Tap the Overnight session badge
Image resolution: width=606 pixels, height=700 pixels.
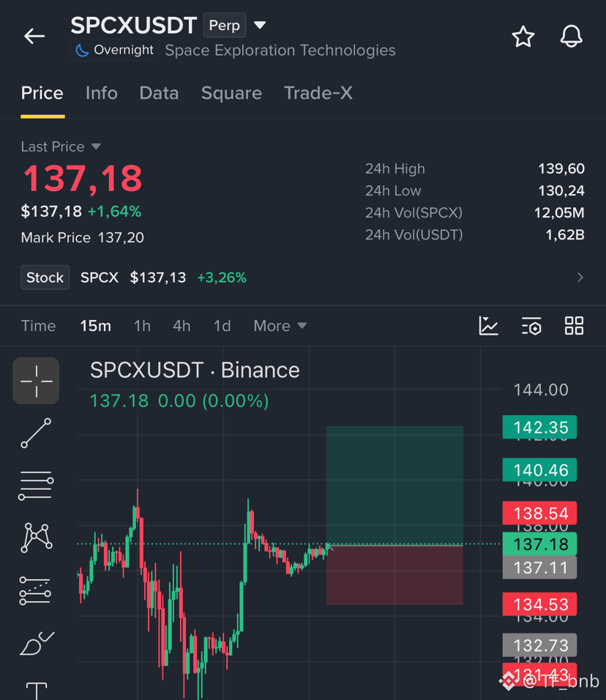point(115,50)
